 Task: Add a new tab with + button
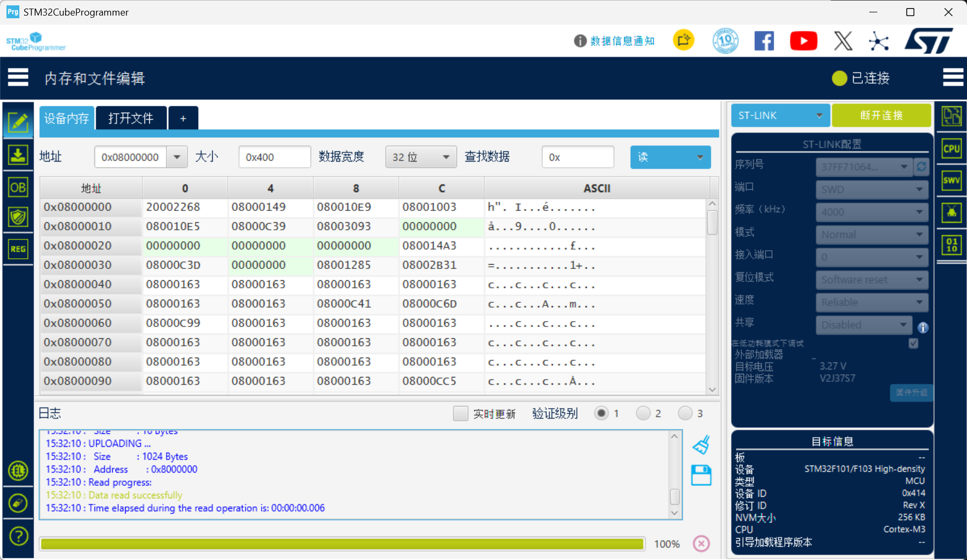[183, 118]
